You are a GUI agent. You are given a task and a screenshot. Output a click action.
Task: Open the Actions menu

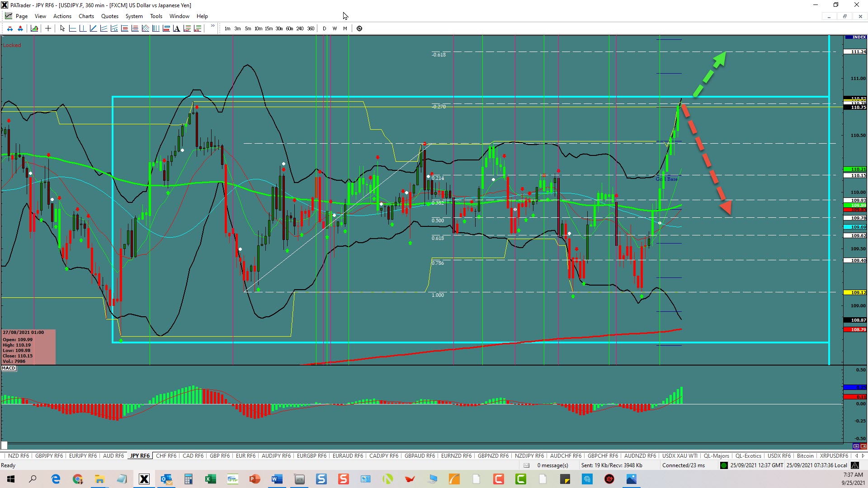click(62, 16)
